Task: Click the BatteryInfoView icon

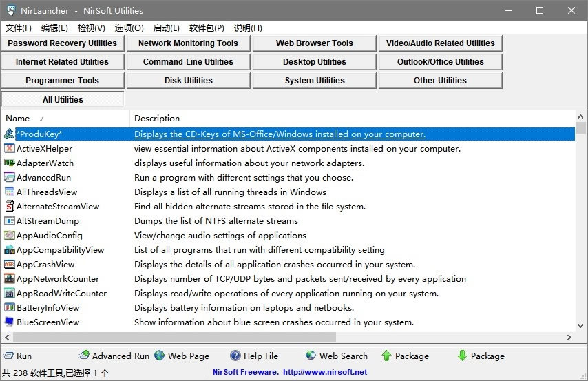Action: pos(10,307)
